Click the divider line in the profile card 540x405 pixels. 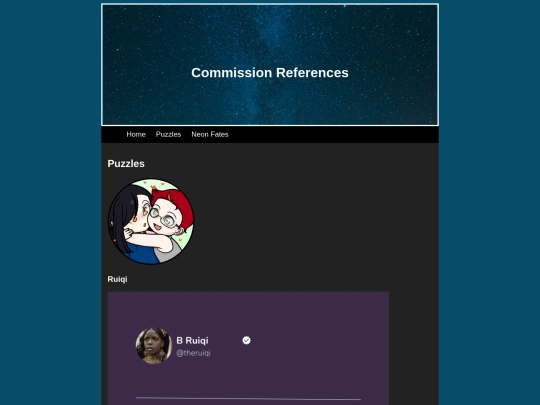coord(248,398)
